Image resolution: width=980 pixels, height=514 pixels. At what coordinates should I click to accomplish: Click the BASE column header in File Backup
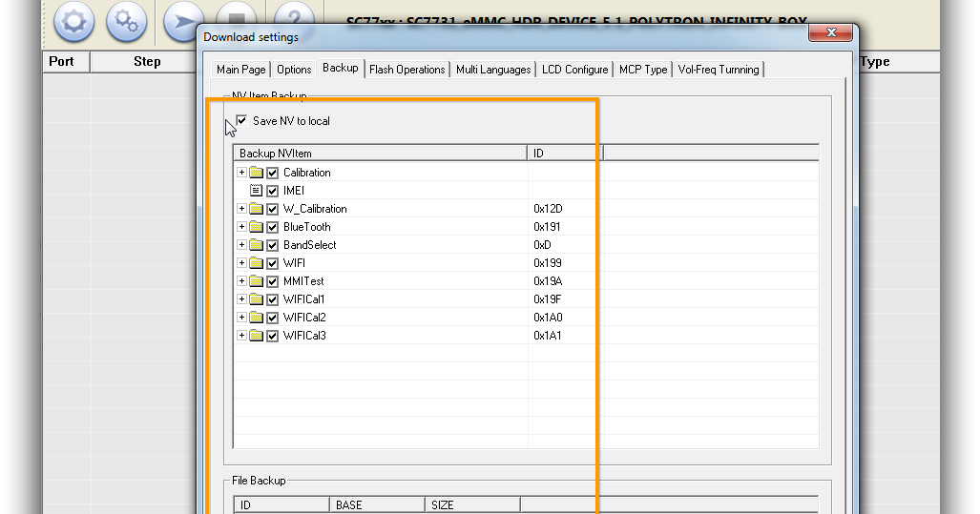(x=377, y=504)
